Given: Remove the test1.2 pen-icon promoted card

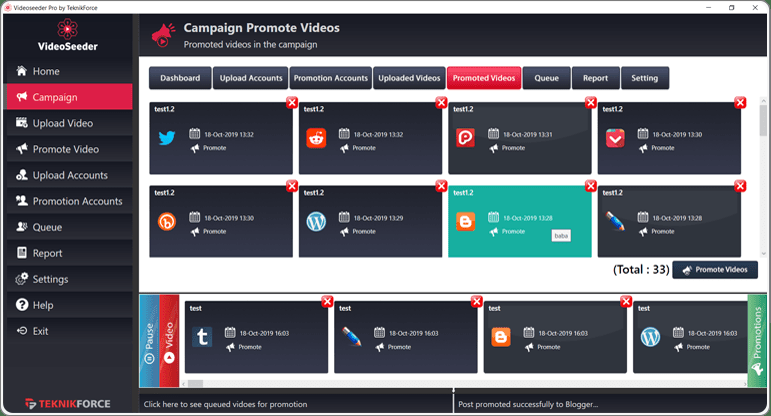Looking at the screenshot, I should tap(741, 186).
